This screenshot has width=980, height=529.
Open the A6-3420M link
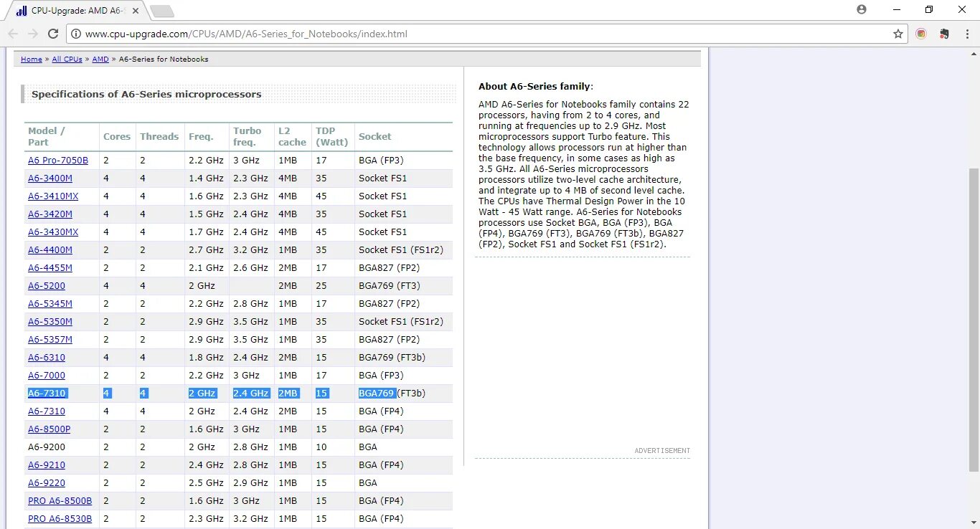click(50, 214)
